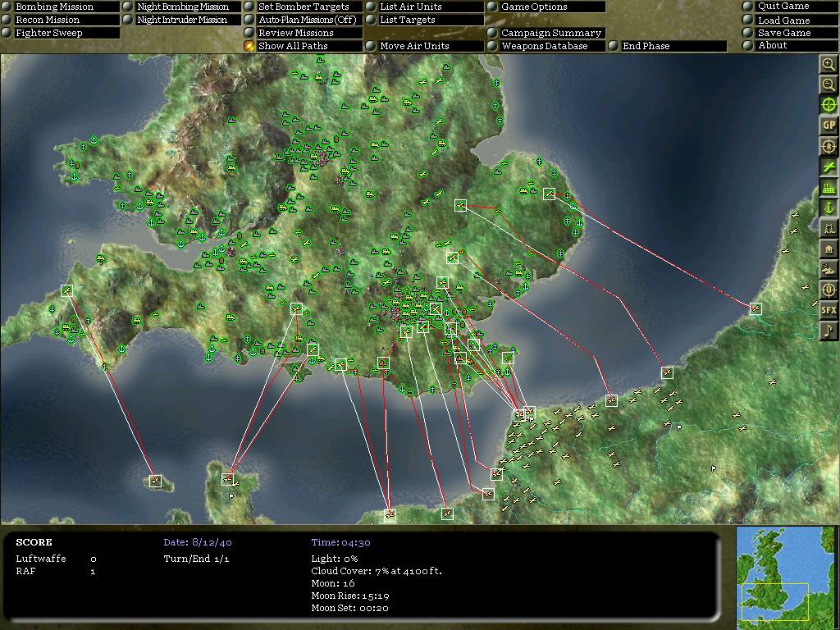This screenshot has height=630, width=840.
Task: Toggle ship convoy display icon
Action: pos(829,269)
